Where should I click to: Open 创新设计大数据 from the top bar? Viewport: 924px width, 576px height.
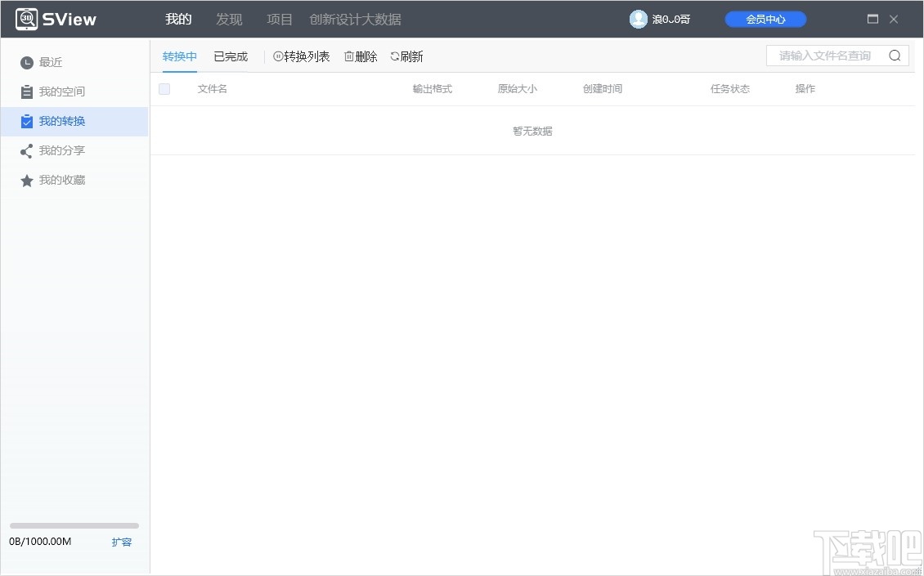pos(356,18)
